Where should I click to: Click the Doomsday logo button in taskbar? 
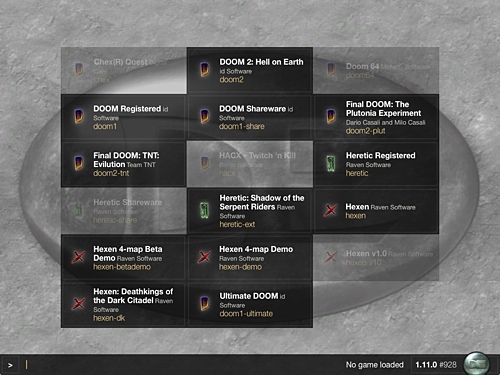(x=477, y=364)
